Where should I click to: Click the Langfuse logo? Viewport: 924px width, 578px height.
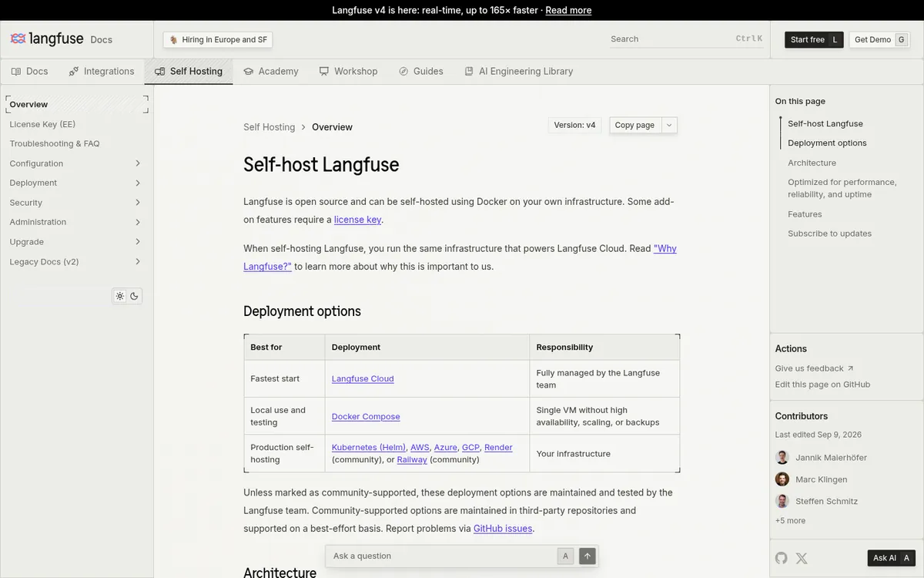(x=47, y=39)
